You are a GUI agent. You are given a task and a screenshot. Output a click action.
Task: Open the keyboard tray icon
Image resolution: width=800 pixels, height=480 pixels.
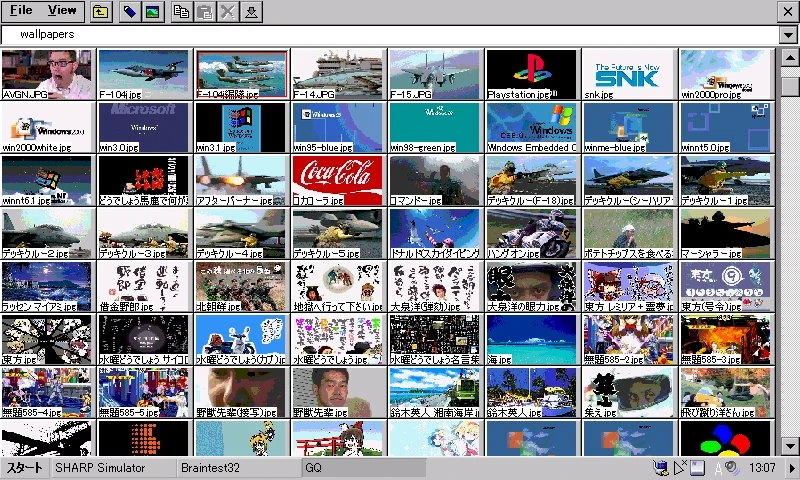(697, 467)
